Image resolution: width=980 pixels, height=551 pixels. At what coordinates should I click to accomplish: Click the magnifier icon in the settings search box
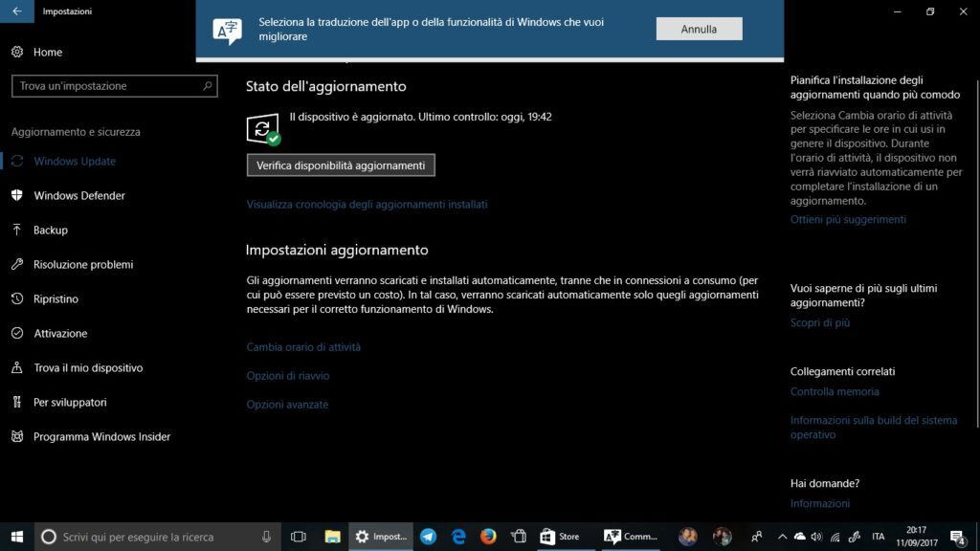click(x=207, y=85)
